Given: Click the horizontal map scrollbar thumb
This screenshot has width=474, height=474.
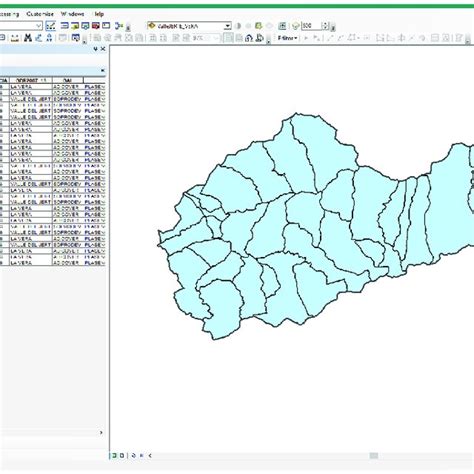Looking at the screenshot, I should pos(374,456).
